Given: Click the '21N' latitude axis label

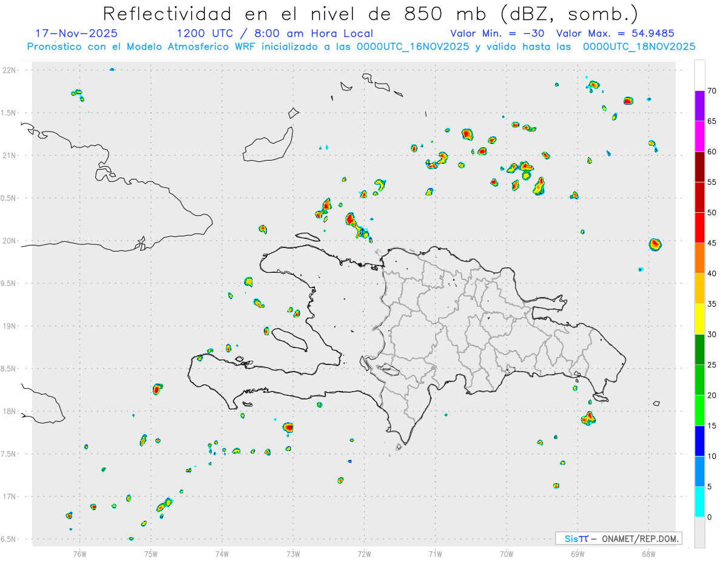Looking at the screenshot, I should (x=10, y=156).
